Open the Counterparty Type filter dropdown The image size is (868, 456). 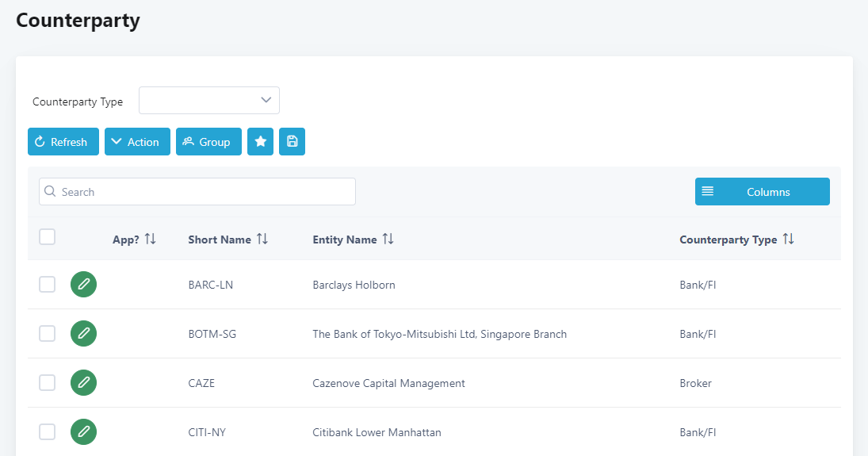click(209, 100)
